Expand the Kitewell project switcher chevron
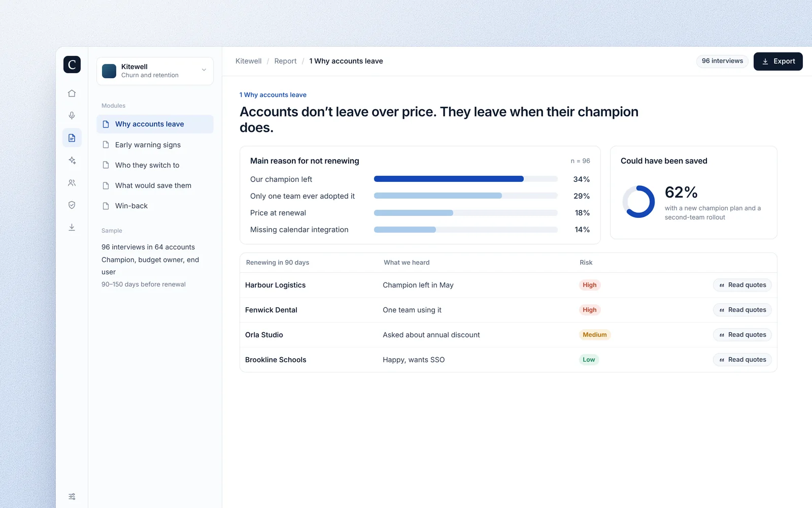 (204, 70)
